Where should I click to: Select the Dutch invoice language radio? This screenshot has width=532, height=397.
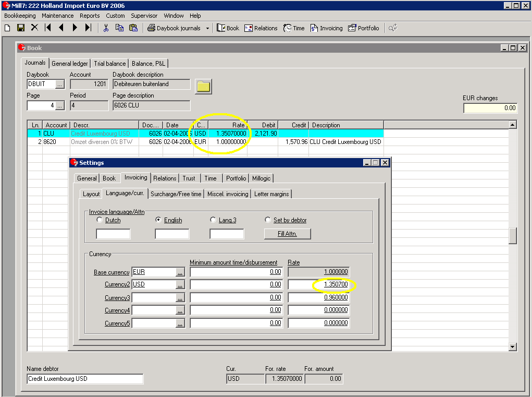[100, 220]
